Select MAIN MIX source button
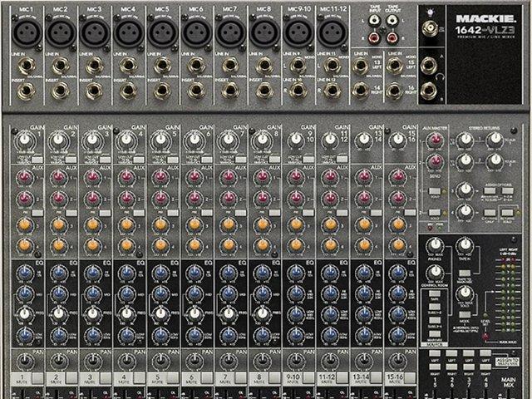This screenshot has width=532, height=399. click(435, 333)
